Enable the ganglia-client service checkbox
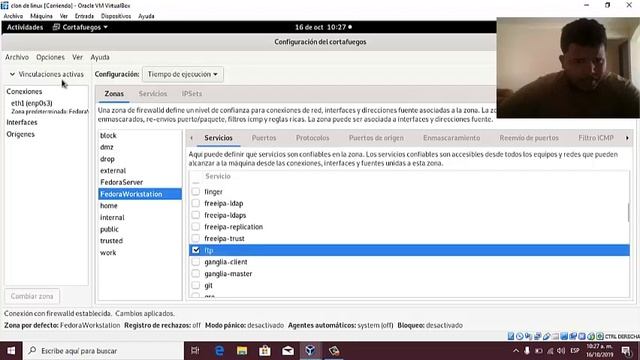Screen dimensions: 640x360 pos(196,262)
